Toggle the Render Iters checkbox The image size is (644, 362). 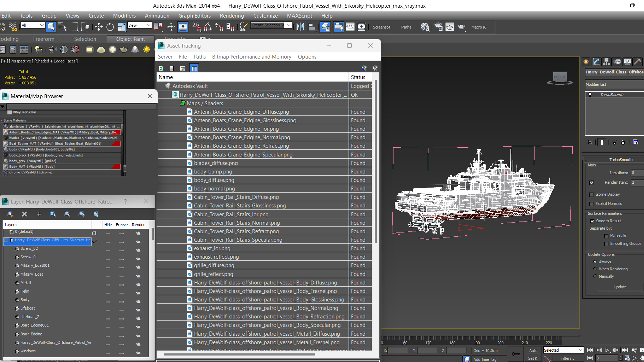coord(591,183)
